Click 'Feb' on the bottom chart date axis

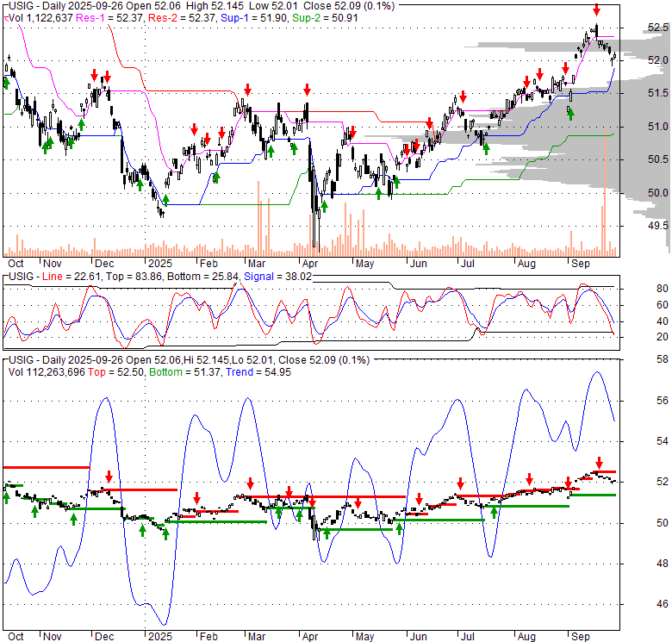[208, 637]
